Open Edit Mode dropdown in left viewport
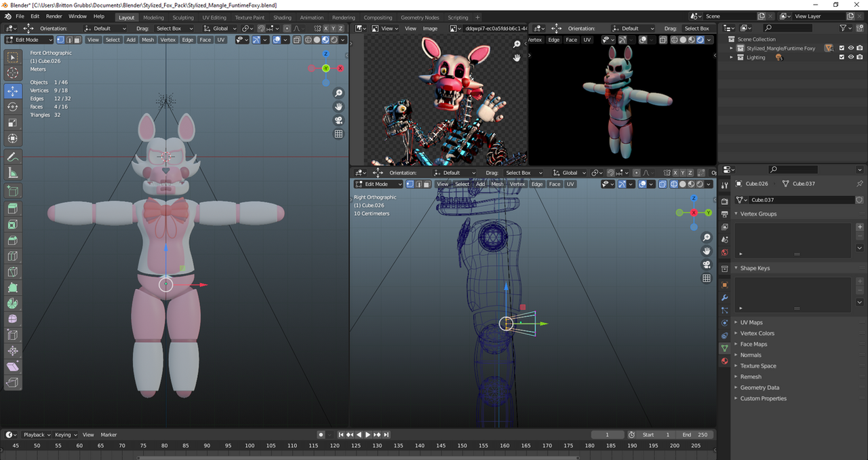This screenshot has width=868, height=460. coord(28,40)
